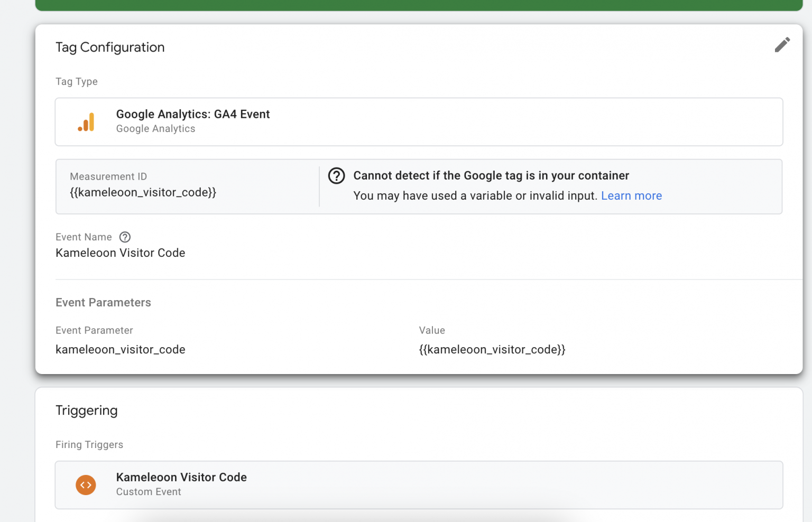The width and height of the screenshot is (812, 522).
Task: Click the Google Analytics bar chart icon
Action: [86, 122]
